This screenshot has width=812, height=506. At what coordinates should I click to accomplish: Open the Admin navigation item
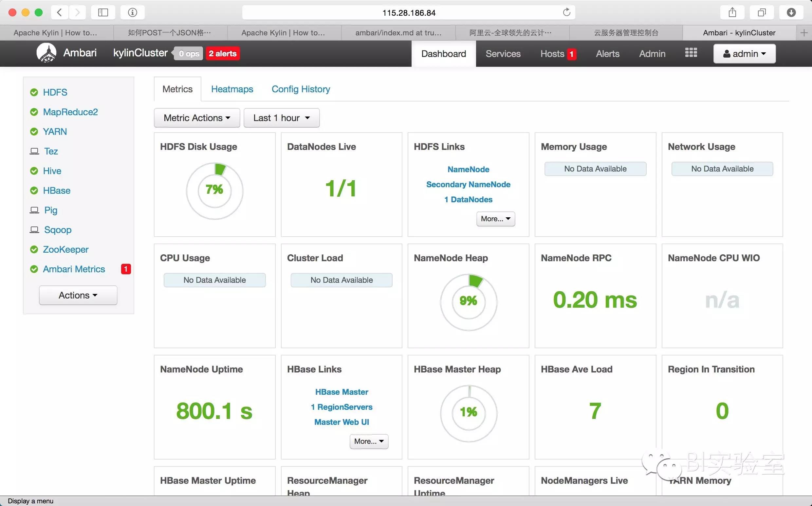[652, 54]
